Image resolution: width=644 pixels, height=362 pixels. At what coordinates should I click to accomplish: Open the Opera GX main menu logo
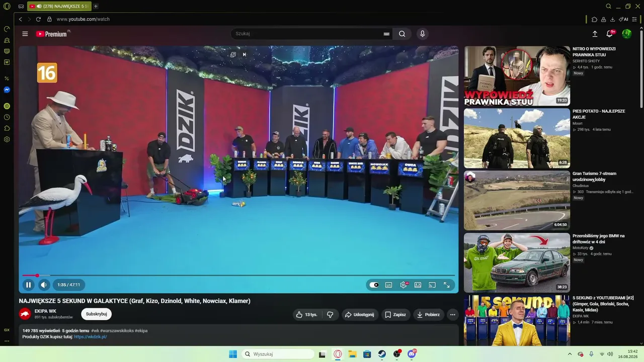[x=7, y=7]
